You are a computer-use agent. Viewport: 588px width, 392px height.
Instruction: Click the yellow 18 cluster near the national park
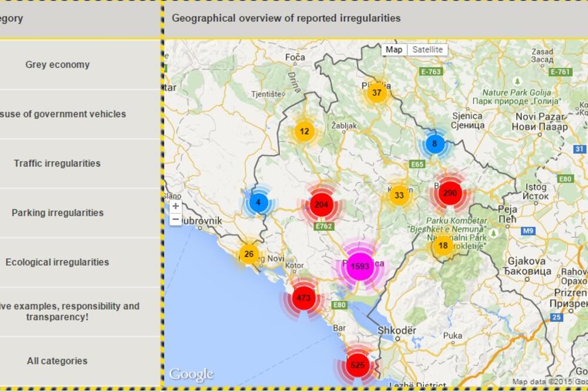tap(442, 245)
